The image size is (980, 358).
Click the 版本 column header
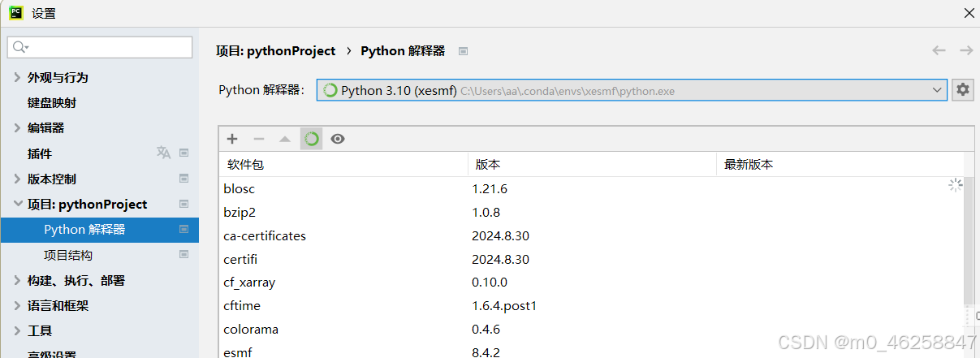(592, 164)
